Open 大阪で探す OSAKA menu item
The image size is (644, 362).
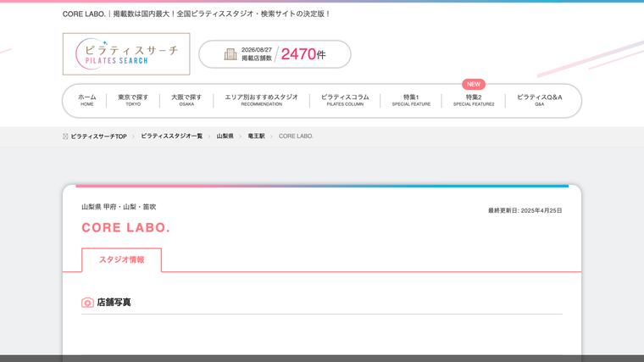(186, 100)
